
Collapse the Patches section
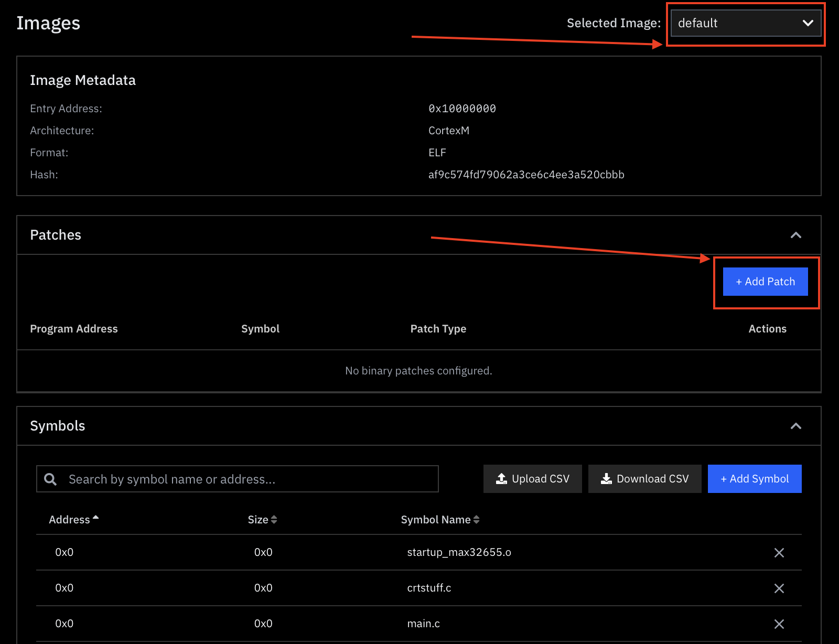[796, 235]
